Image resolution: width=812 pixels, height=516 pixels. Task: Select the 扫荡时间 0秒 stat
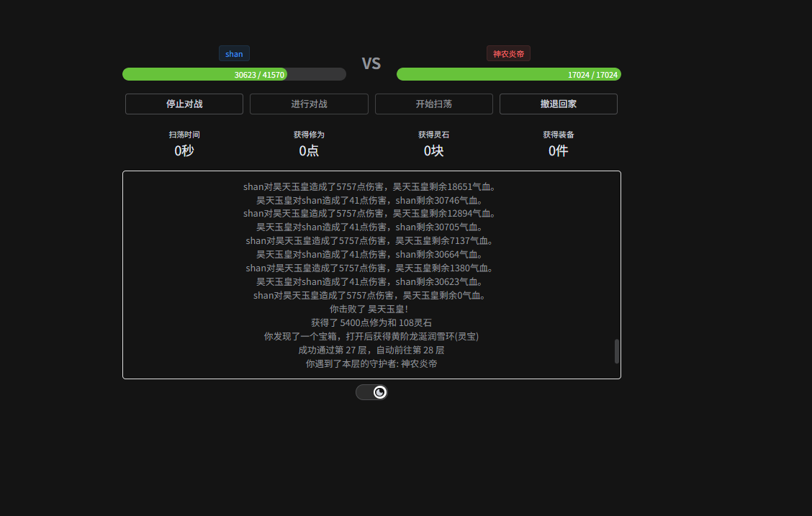click(184, 144)
